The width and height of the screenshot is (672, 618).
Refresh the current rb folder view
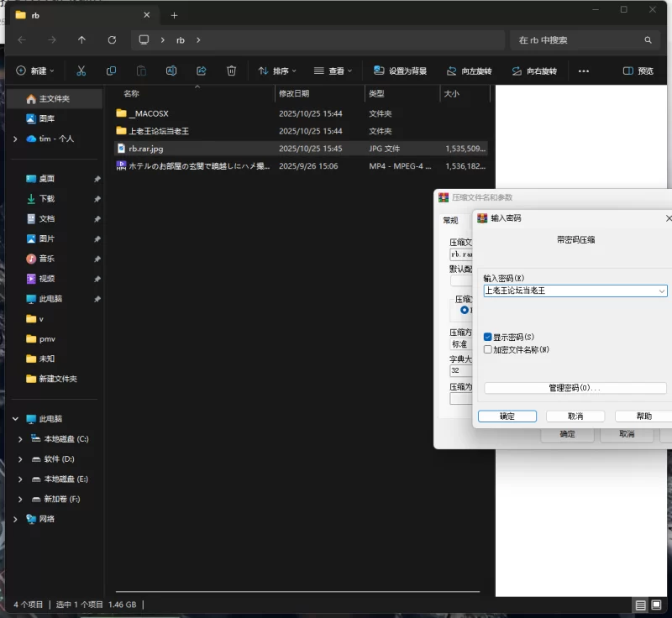(112, 39)
